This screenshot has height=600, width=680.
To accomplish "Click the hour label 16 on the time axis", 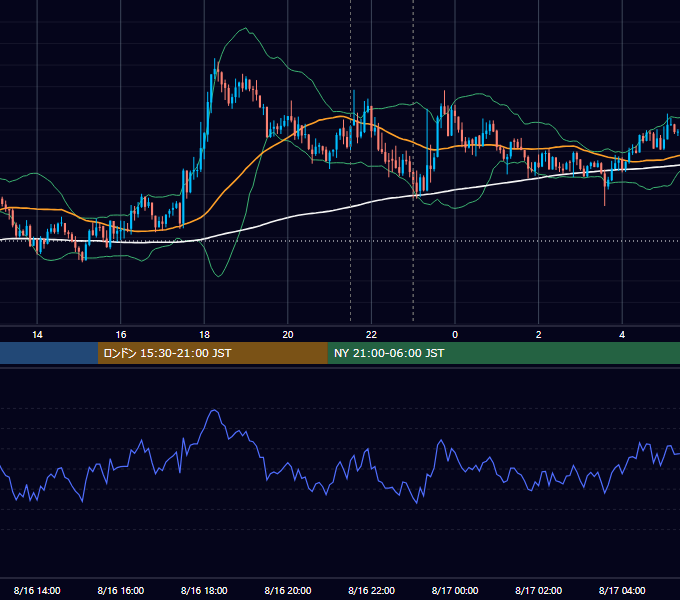I will [x=121, y=335].
